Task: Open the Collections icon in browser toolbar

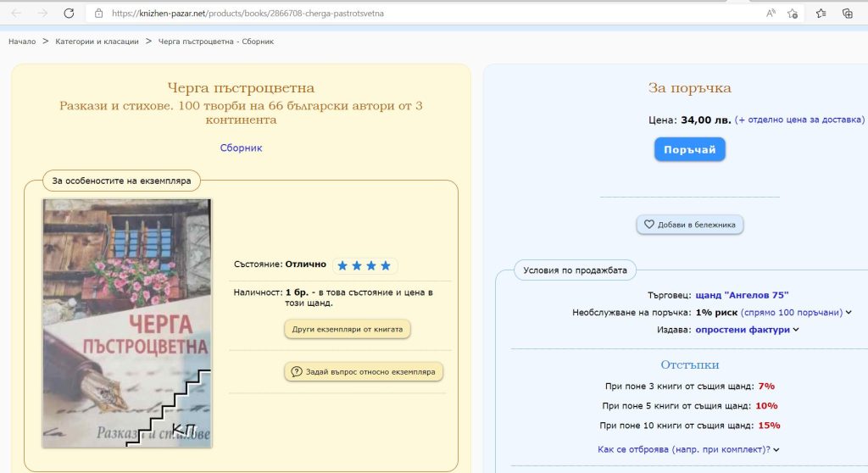Action: 847,14
